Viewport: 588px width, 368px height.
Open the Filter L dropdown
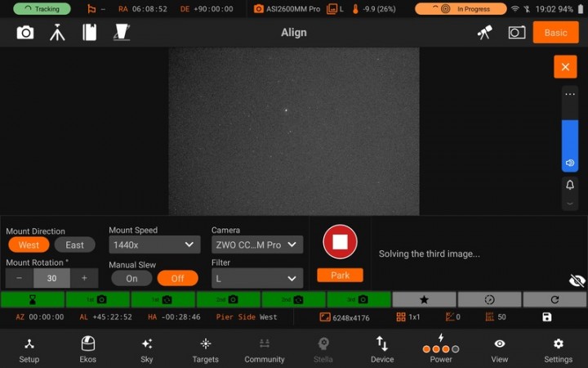tap(256, 278)
